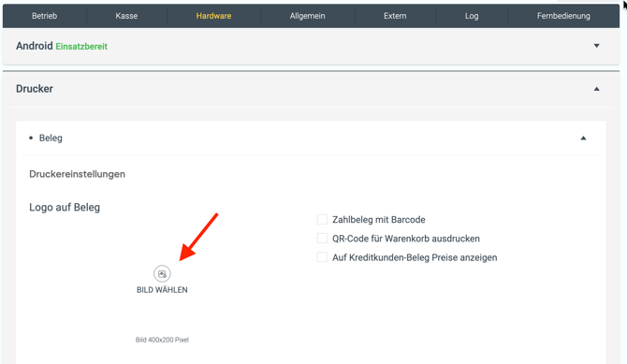Click the Einsatzbereit status text
This screenshot has height=364, width=627.
81,47
